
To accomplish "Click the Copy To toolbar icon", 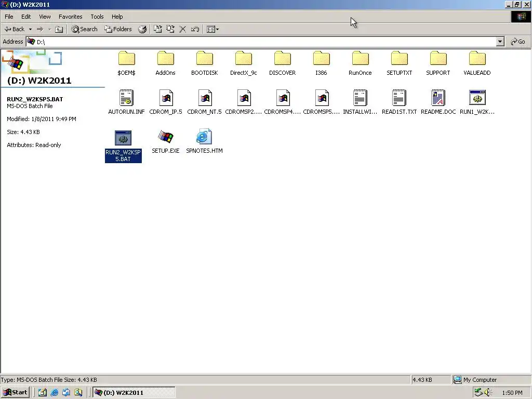I will (x=170, y=29).
